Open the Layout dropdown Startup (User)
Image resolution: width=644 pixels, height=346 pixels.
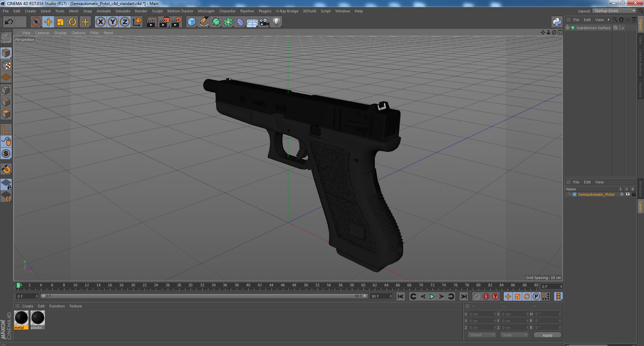[x=614, y=11]
